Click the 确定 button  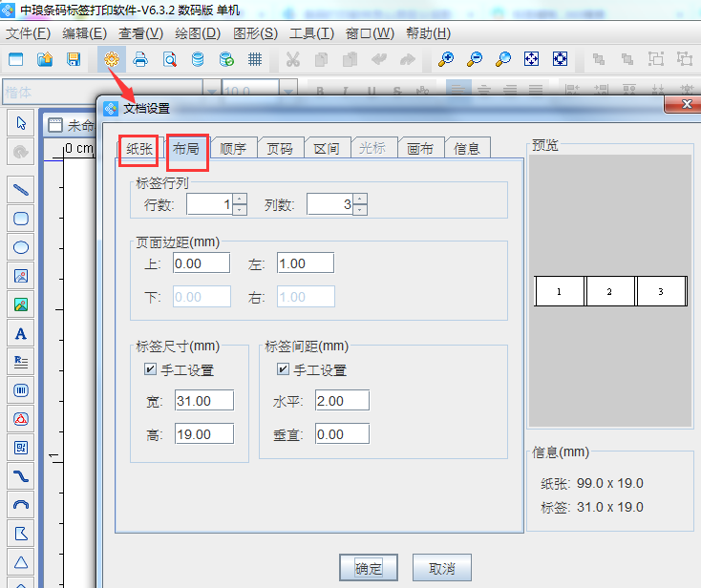tap(369, 568)
